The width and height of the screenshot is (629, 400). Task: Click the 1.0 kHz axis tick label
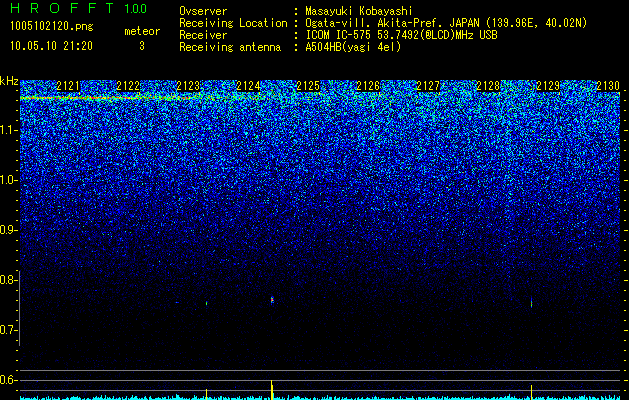point(9,180)
